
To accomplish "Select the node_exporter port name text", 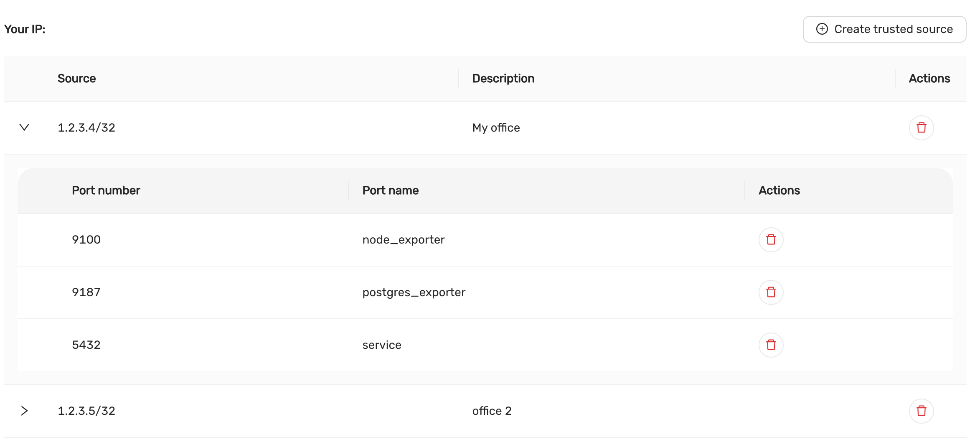I will pos(403,239).
